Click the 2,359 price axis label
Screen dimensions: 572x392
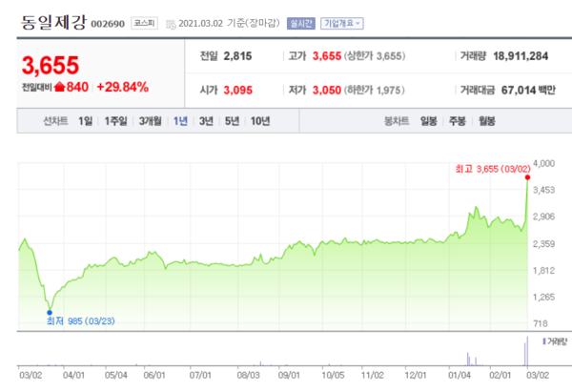pyautogui.click(x=544, y=243)
